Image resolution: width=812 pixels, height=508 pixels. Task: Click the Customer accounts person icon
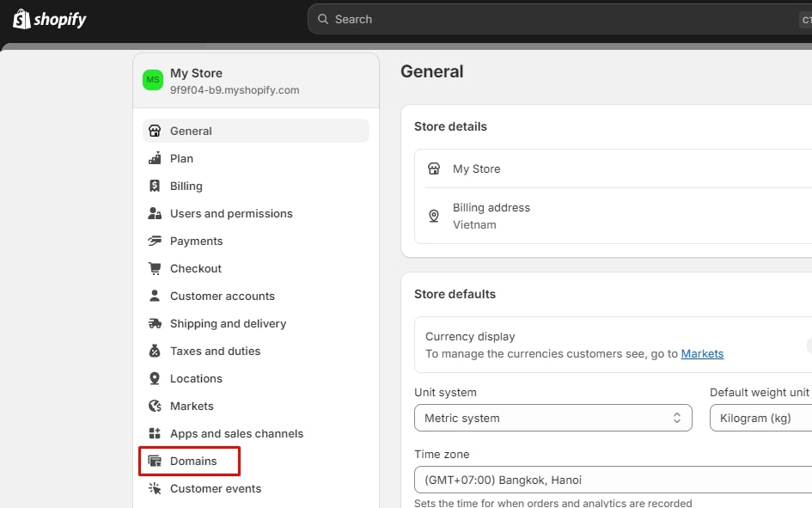(155, 295)
